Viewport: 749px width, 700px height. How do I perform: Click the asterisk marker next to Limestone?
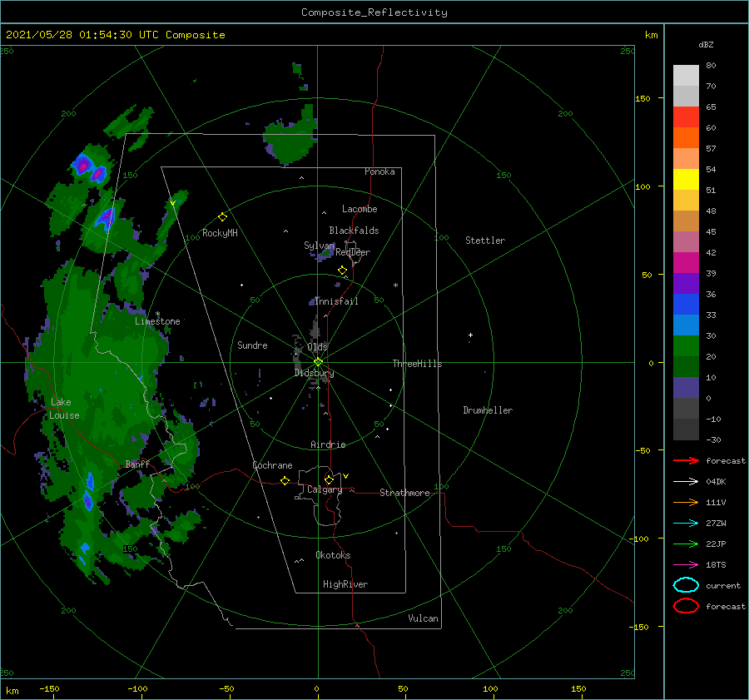157,314
